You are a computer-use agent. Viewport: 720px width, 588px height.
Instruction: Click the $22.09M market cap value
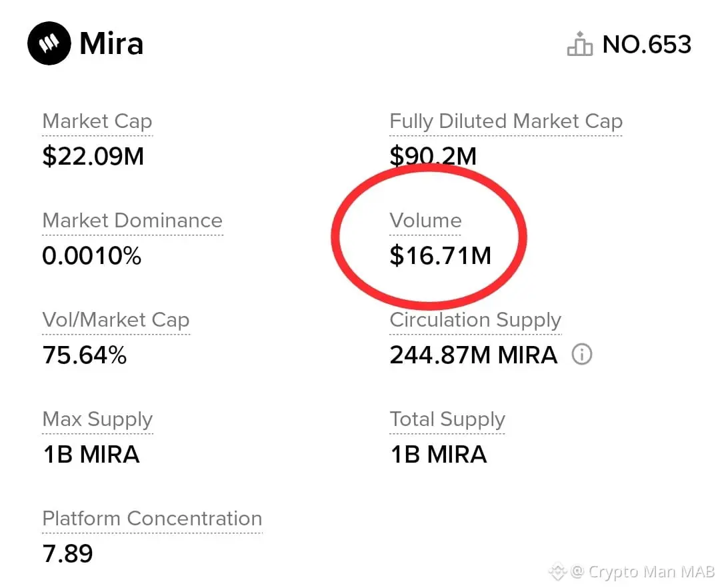[93, 156]
